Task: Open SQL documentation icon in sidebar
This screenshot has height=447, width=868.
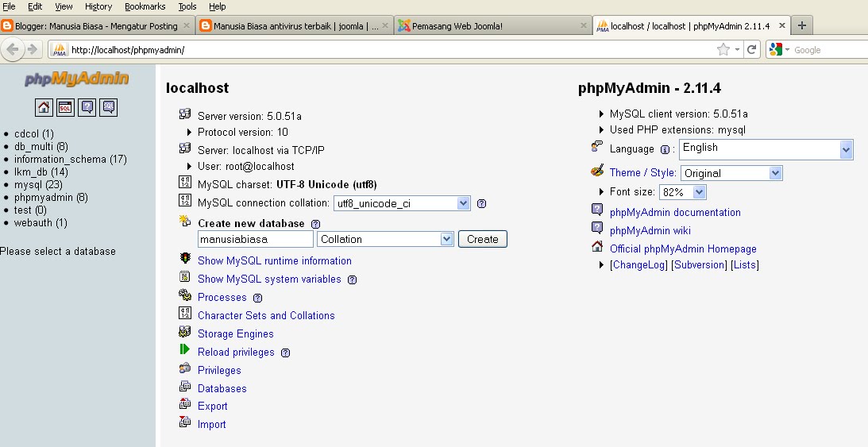Action: coord(109,107)
